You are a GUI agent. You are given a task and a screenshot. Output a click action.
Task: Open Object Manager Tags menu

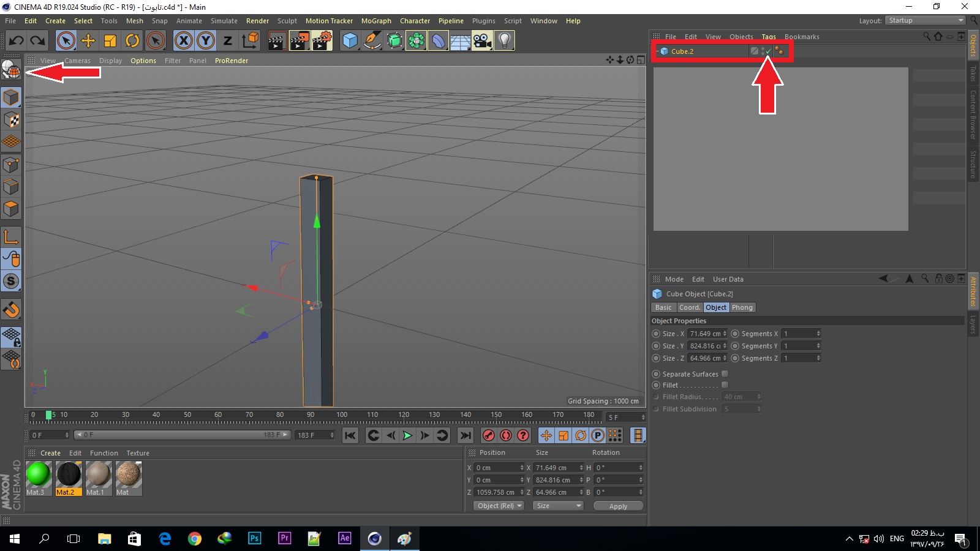coord(769,37)
